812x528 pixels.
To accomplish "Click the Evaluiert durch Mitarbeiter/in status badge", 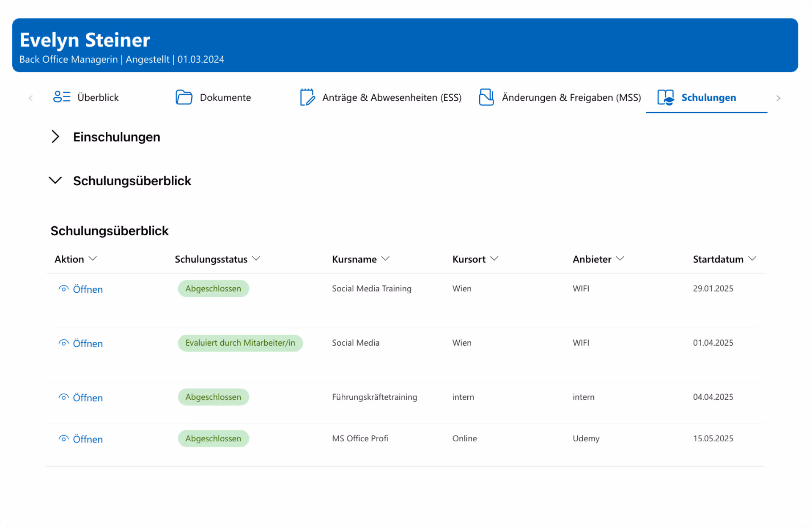I will [240, 343].
